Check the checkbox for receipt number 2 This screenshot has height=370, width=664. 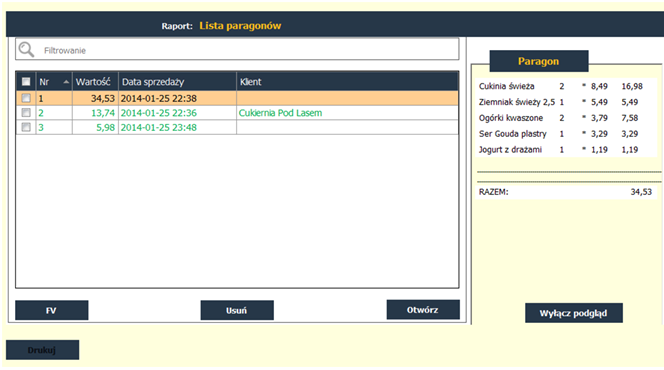(x=26, y=113)
